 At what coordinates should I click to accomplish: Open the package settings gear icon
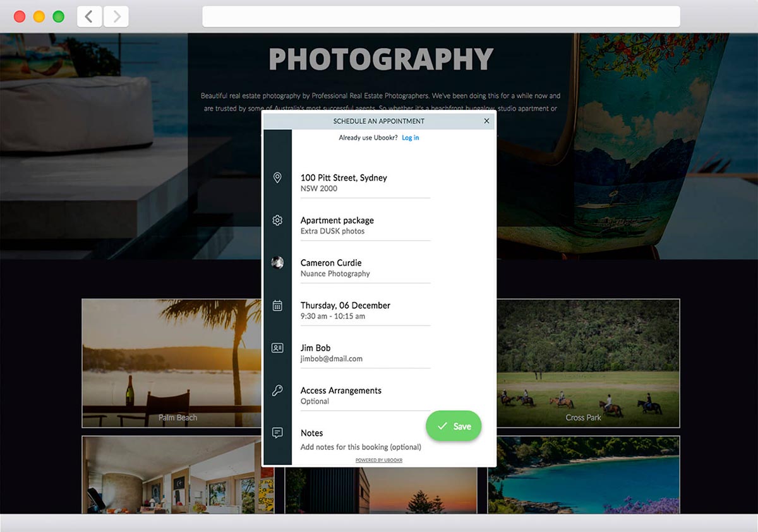point(277,220)
